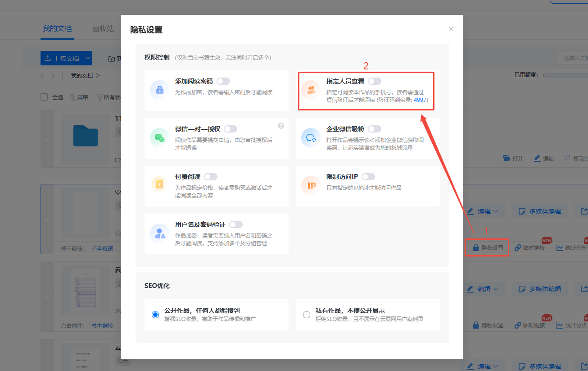The width and height of the screenshot is (588, 371).
Task: Turn on 指定人员查看 switch
Action: click(375, 81)
